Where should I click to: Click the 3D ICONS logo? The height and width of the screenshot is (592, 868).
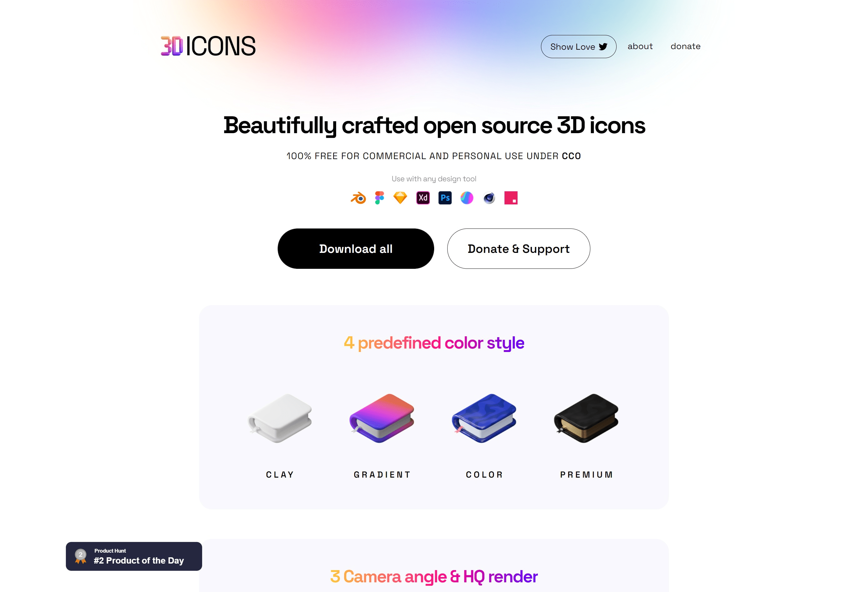pyautogui.click(x=207, y=46)
